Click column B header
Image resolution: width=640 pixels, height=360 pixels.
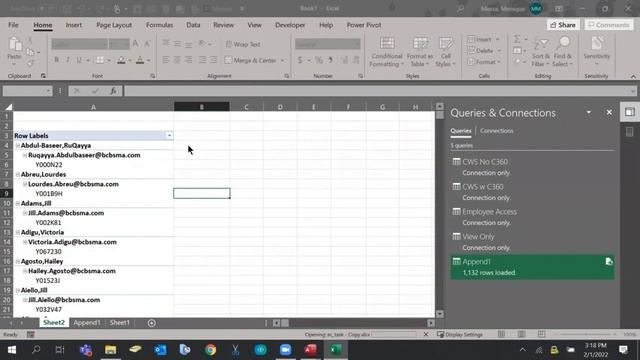(202, 107)
